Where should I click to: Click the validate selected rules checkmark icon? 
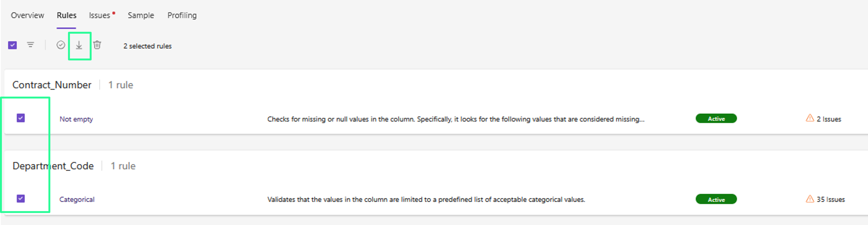pyautogui.click(x=61, y=45)
